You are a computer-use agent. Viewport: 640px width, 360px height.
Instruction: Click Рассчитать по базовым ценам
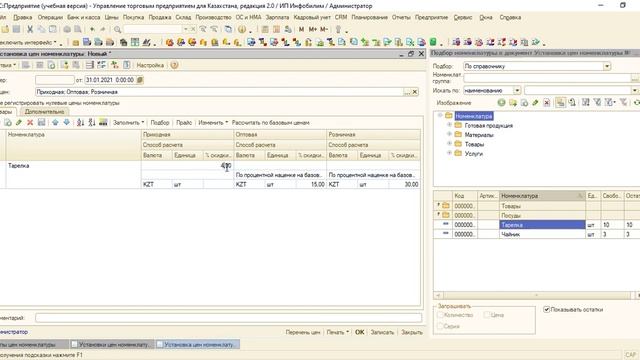(x=271, y=122)
